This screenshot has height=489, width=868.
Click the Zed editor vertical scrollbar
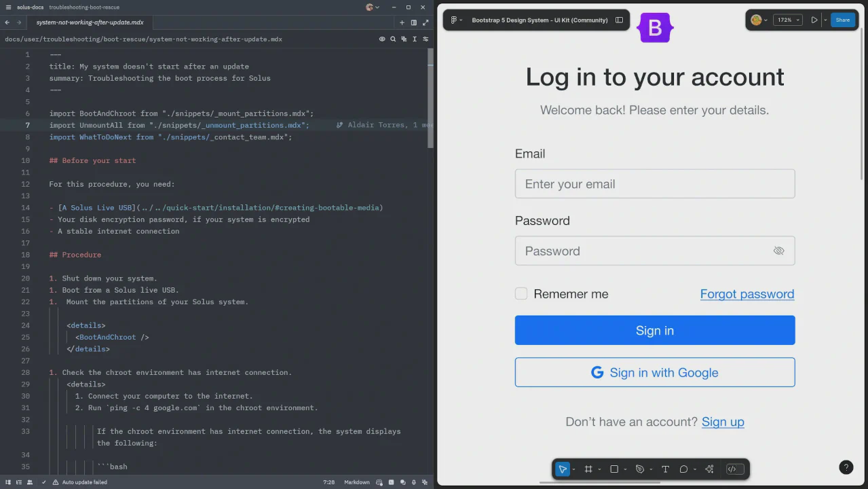tap(430, 98)
